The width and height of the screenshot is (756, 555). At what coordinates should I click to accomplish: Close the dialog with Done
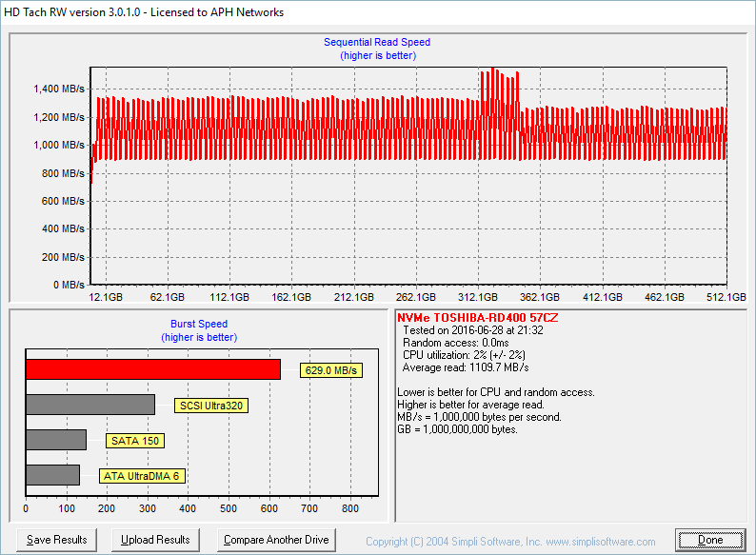(x=710, y=540)
